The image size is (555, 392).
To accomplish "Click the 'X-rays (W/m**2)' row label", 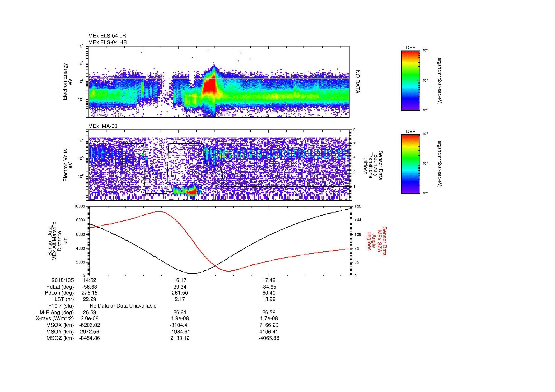I will coord(55,318).
